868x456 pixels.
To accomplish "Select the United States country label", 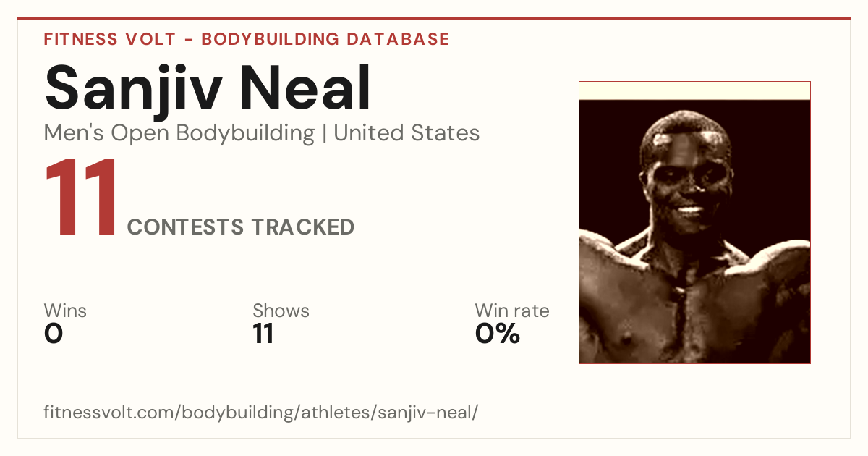I will click(x=407, y=133).
